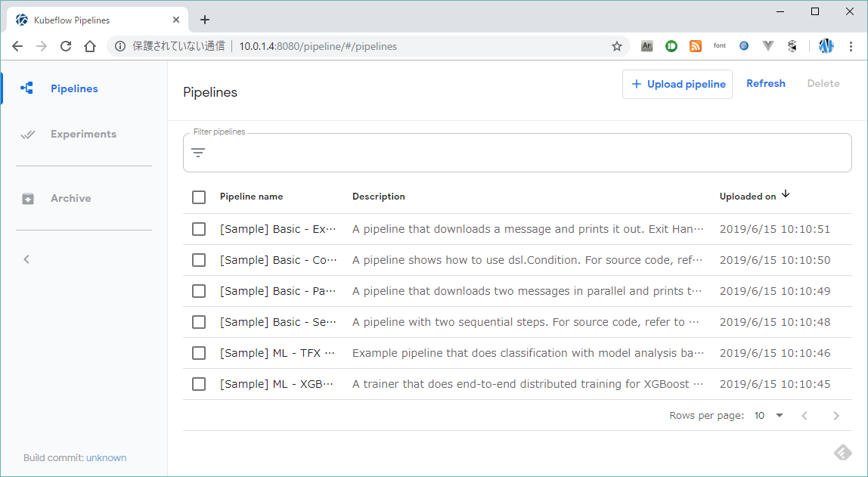Screen dimensions: 868x477
Task: Click the Refresh button
Action: (x=766, y=84)
